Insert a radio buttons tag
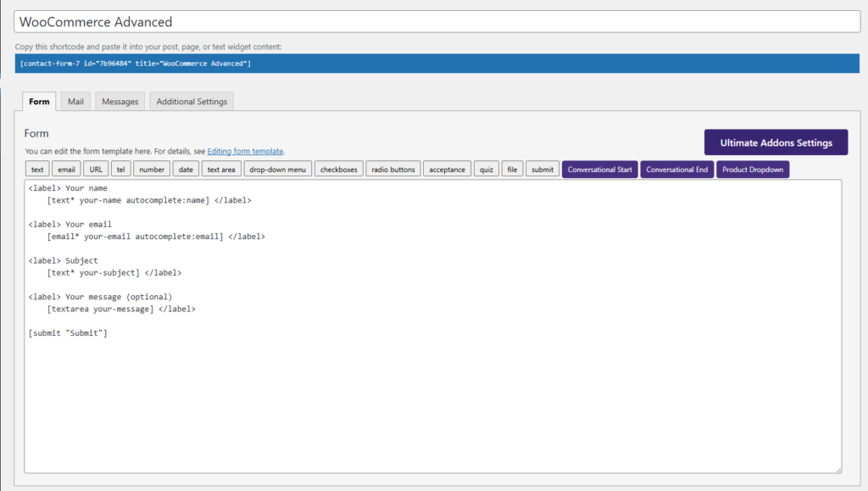 tap(393, 170)
